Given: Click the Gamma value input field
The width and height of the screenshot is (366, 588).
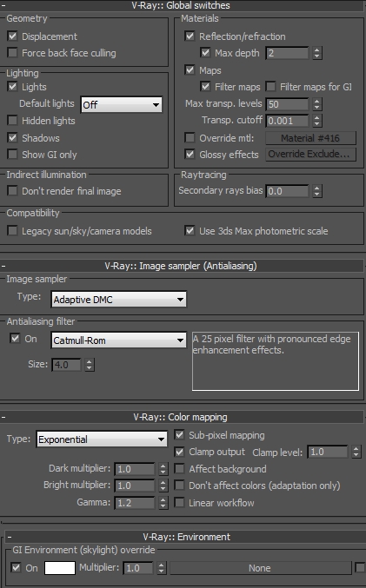Looking at the screenshot, I should click(135, 503).
